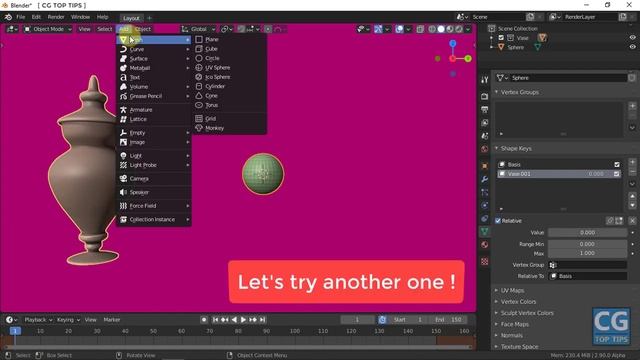Toggle snapping magnet icon
This screenshot has height=360, width=640.
tap(242, 29)
